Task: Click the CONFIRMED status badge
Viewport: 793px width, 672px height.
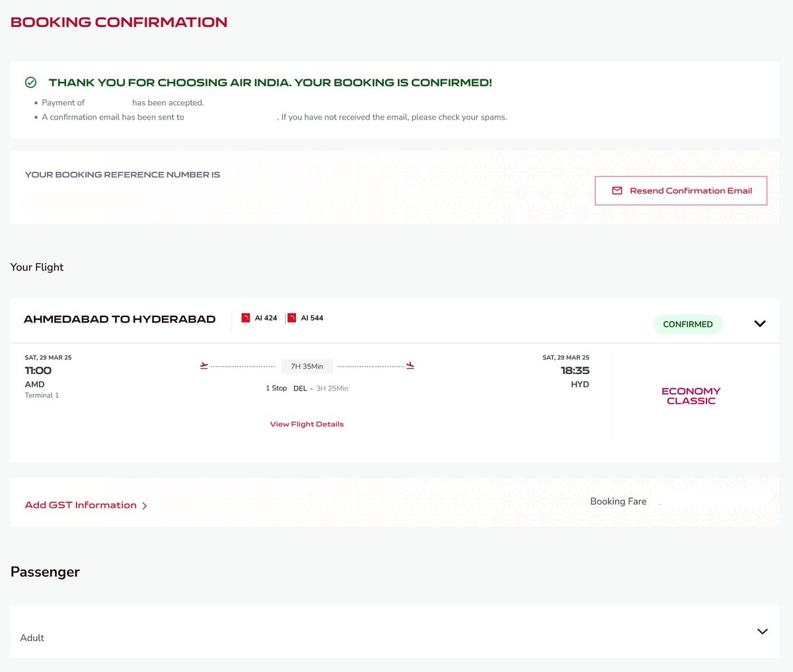Action: [688, 324]
